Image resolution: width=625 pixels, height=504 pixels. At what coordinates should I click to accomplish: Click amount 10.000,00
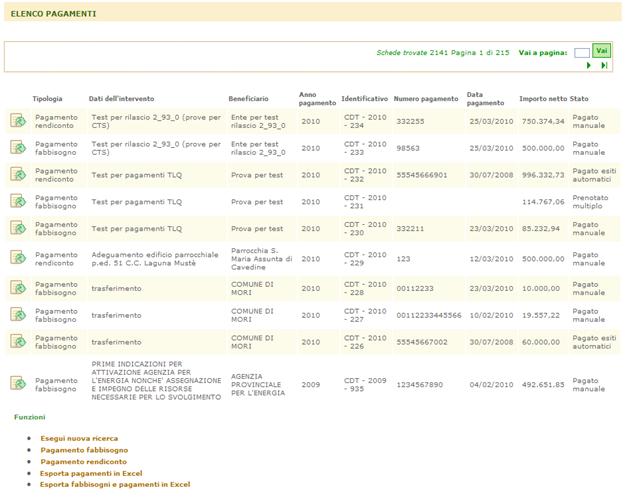[541, 288]
